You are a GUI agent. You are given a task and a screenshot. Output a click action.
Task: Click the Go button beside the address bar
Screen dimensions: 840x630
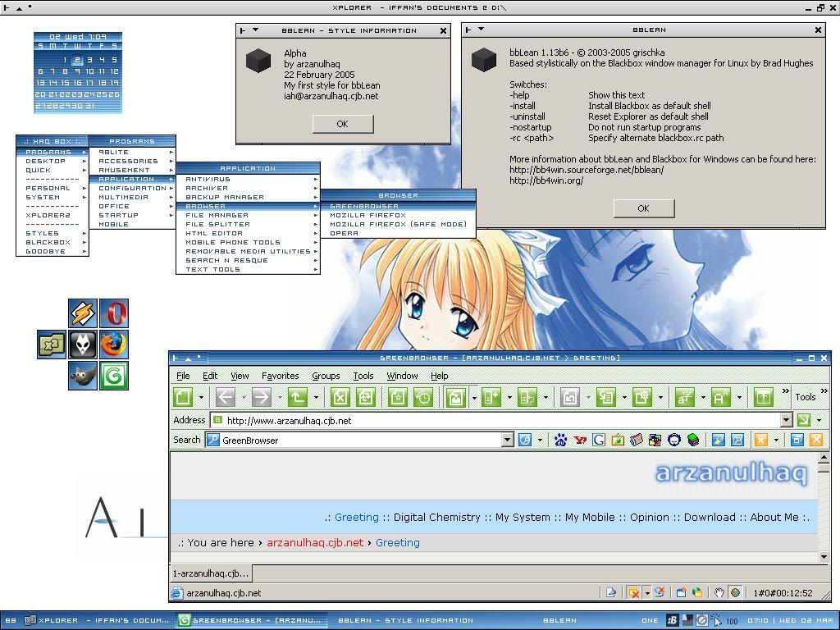pos(803,420)
